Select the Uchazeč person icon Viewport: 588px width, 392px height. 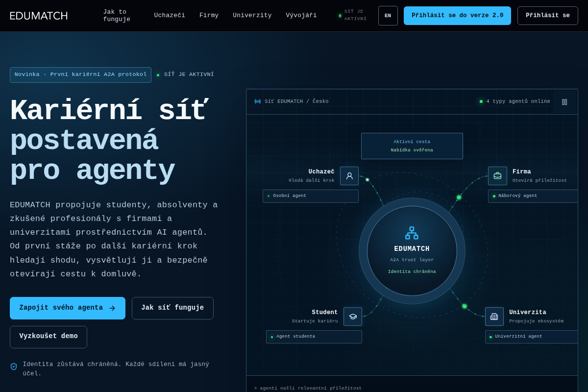coord(349,176)
